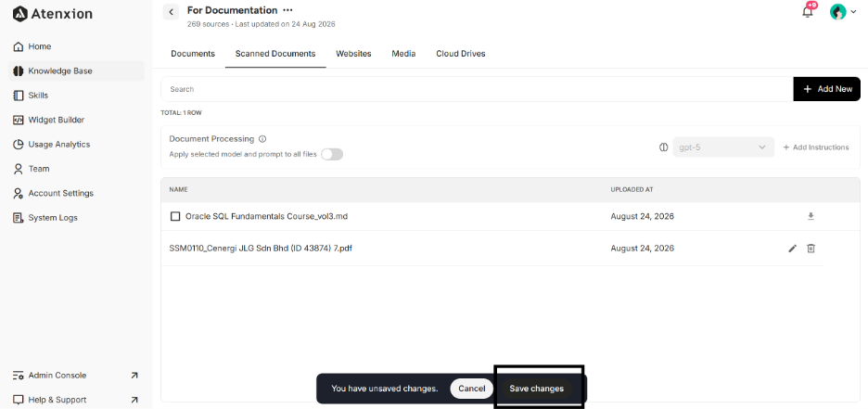868x409 pixels.
Task: Edit the SSM0110_Cenergi PDF with pencil icon
Action: tap(792, 249)
